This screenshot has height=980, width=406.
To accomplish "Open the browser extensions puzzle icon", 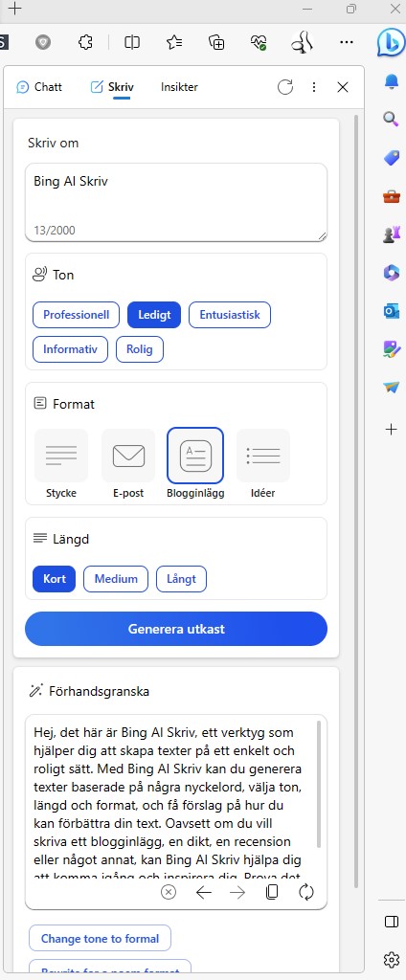I will tap(86, 42).
